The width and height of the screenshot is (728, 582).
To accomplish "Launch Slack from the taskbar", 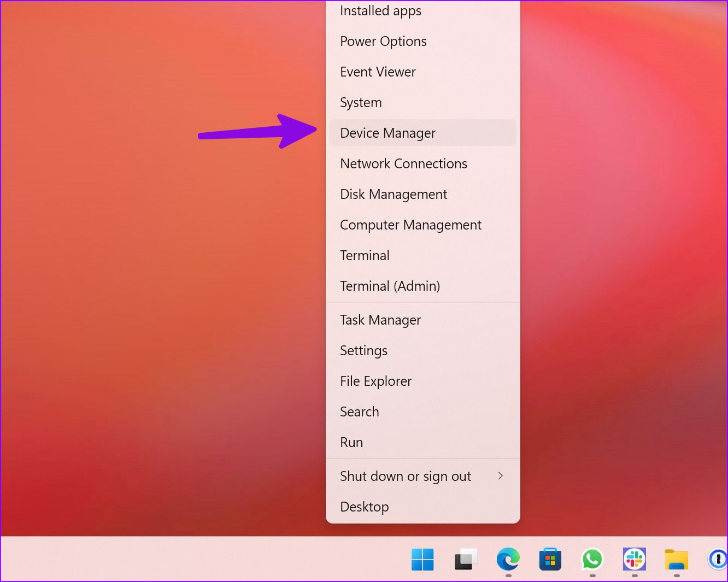I will tap(634, 559).
